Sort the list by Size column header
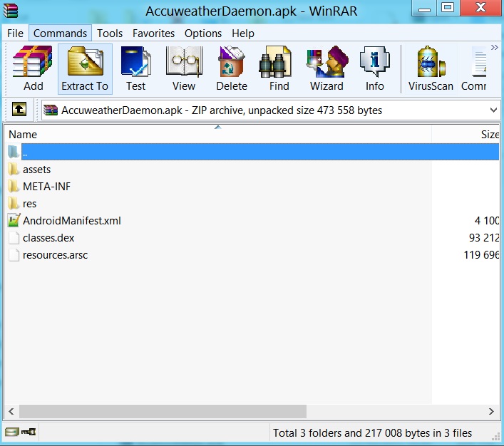This screenshot has height=446, width=504. [466, 135]
